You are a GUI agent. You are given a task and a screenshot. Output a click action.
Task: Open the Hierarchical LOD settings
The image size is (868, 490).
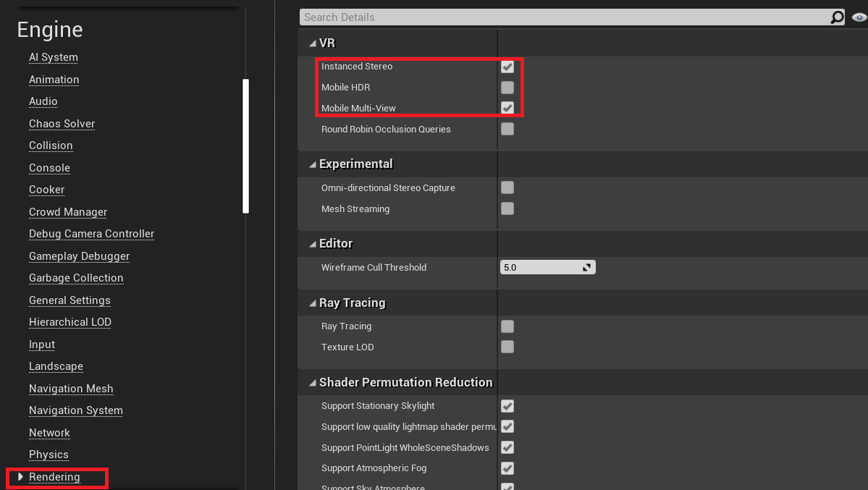coord(70,322)
